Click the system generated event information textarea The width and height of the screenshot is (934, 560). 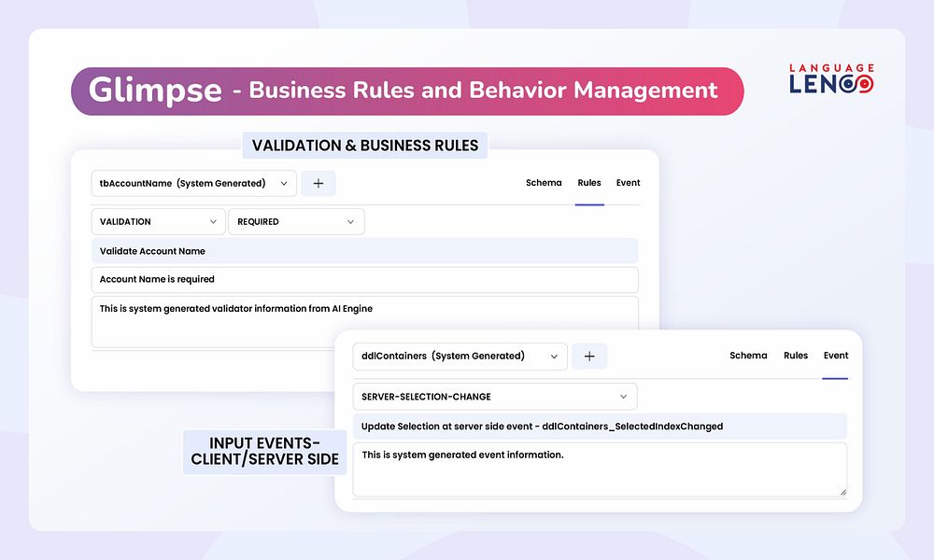pyautogui.click(x=600, y=469)
